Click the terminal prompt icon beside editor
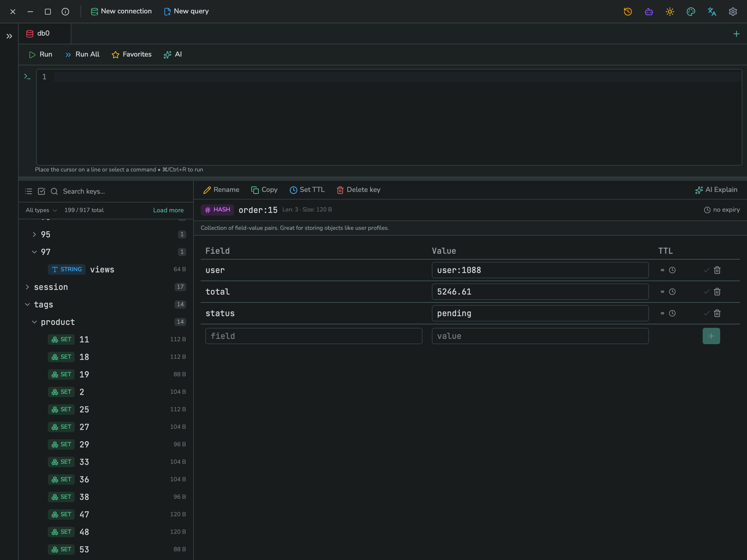747x560 pixels. pyautogui.click(x=27, y=77)
